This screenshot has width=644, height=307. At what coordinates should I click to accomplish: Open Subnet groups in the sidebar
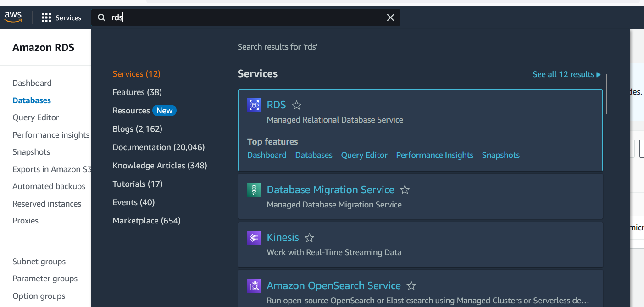[39, 262]
